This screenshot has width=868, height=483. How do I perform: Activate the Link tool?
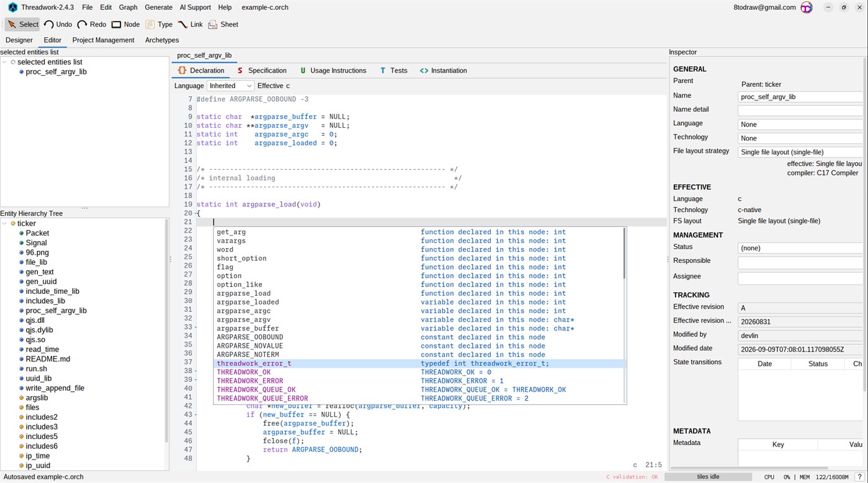click(190, 24)
